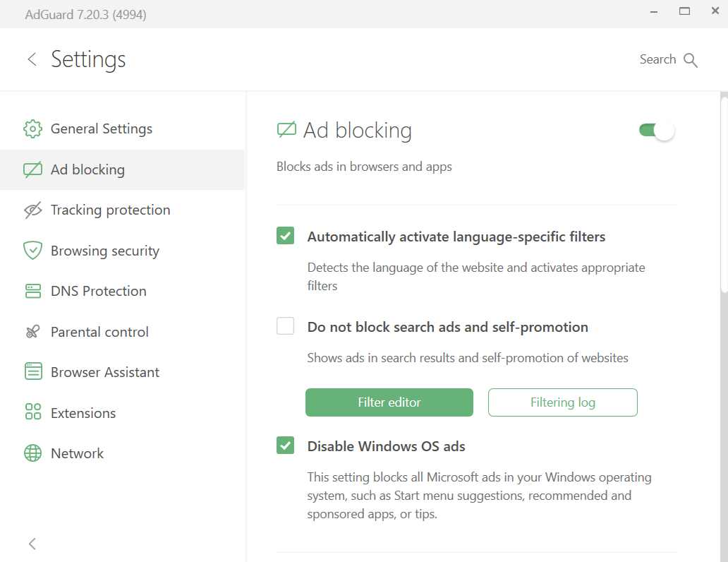This screenshot has height=562, width=728.
Task: Switch to the Browsing security section
Action: 122,251
